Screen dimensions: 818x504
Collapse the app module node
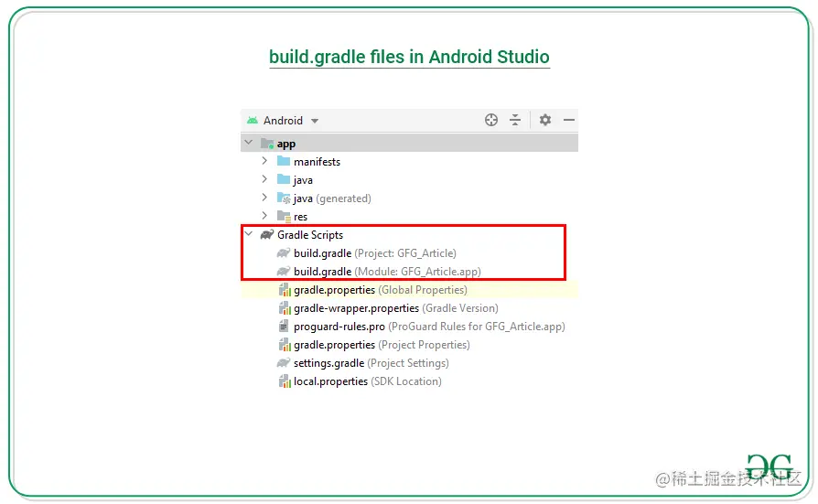point(249,143)
